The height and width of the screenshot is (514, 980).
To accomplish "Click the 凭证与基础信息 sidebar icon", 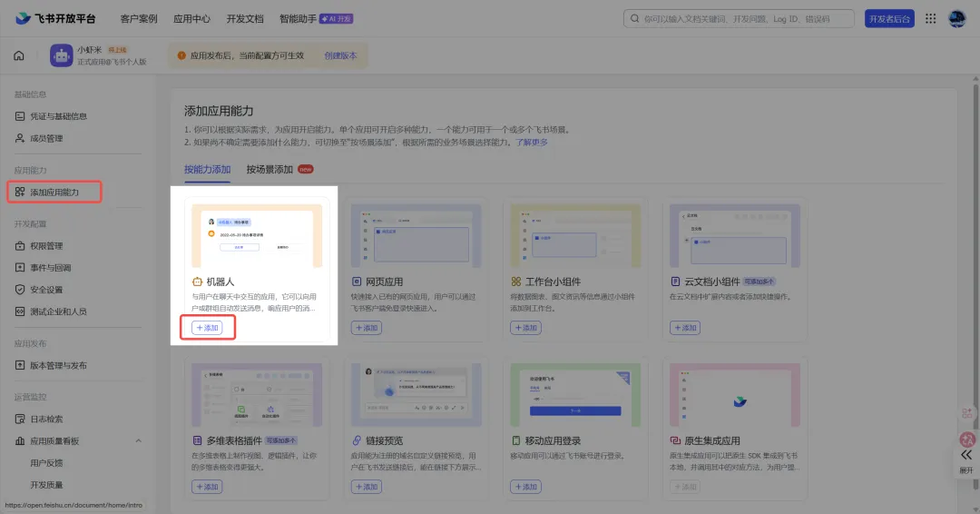I will (x=20, y=116).
